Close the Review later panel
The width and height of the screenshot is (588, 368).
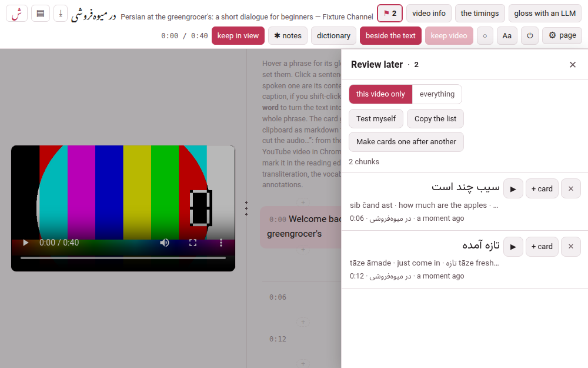tap(572, 65)
